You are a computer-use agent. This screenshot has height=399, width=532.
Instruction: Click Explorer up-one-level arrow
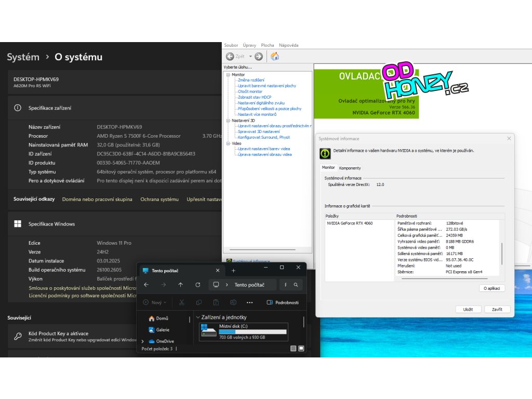tap(180, 285)
